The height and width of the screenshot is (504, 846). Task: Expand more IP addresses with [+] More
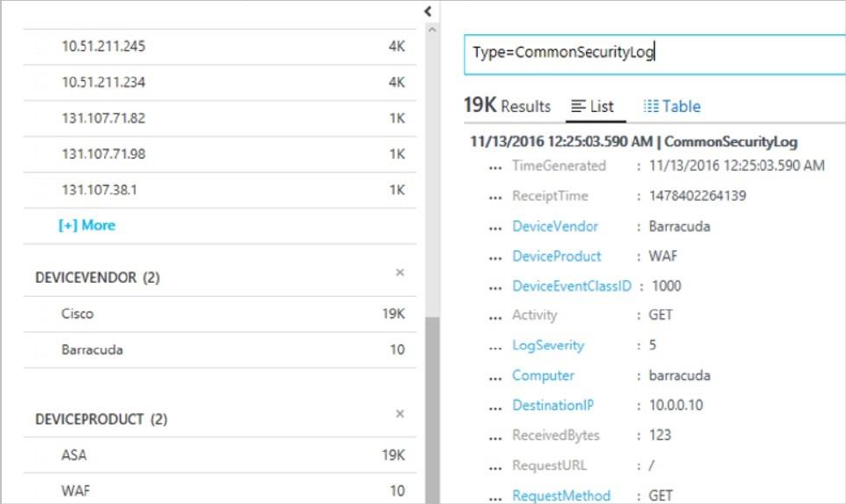[x=86, y=226]
